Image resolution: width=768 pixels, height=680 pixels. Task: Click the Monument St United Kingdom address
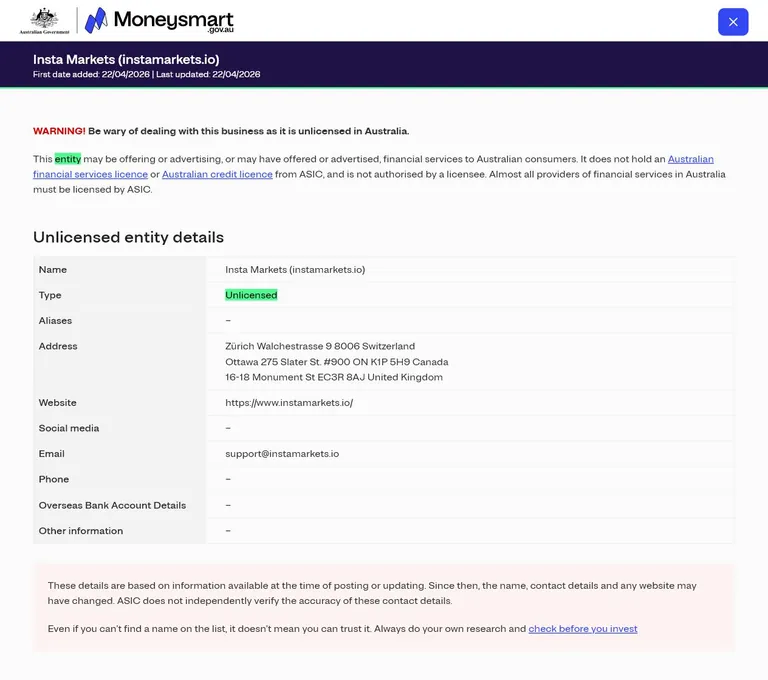pos(334,377)
